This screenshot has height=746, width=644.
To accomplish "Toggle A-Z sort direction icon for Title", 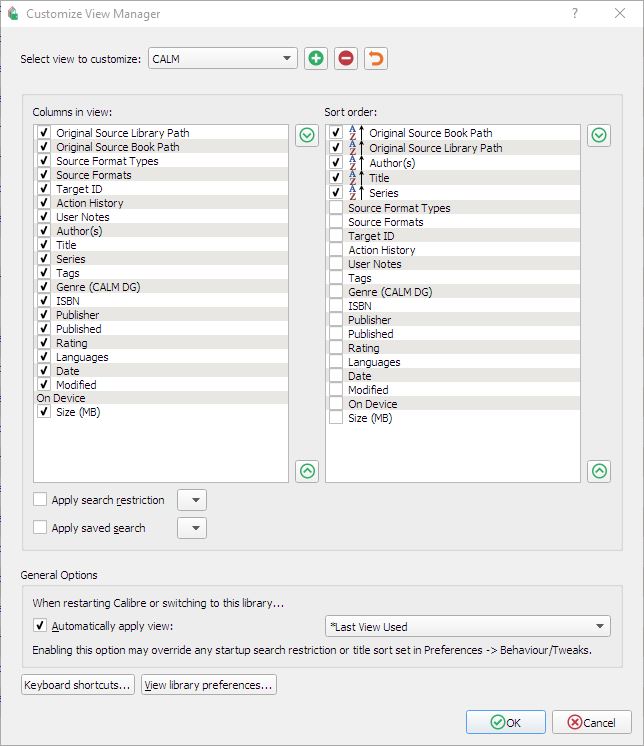I will (x=355, y=178).
